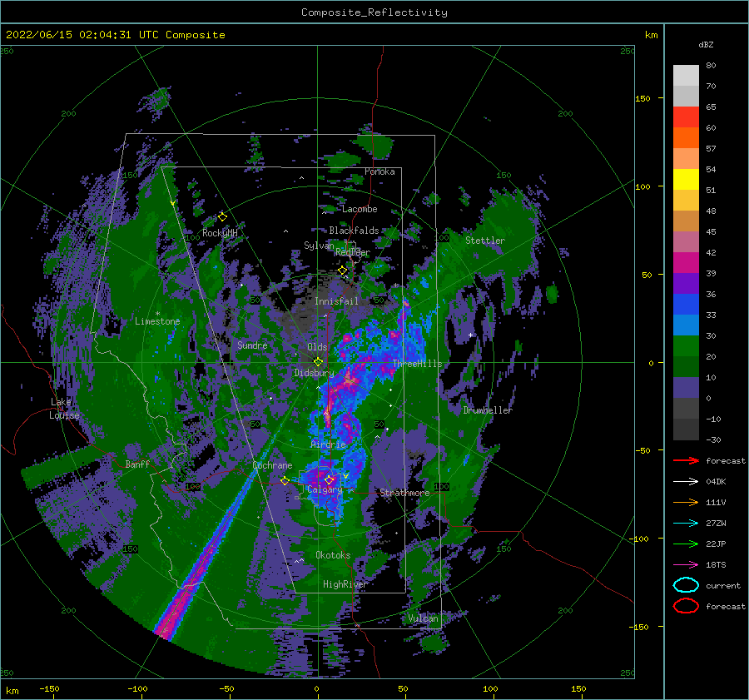Select the Cochrane label
The image size is (749, 700).
(272, 465)
